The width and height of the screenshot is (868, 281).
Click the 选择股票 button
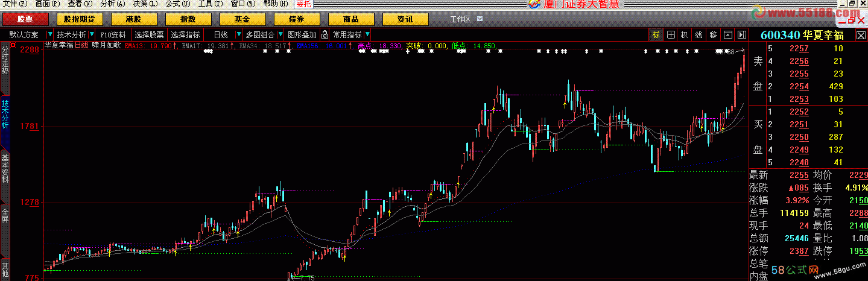point(149,35)
